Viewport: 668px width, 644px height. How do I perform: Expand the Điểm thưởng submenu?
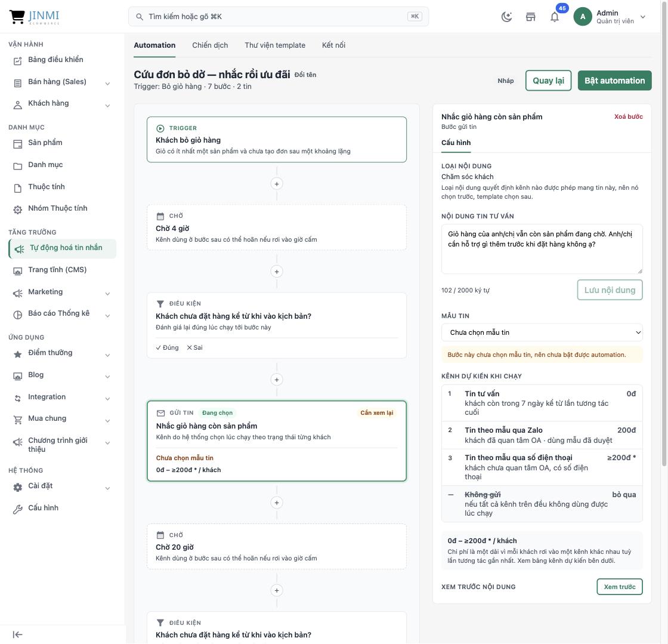108,355
